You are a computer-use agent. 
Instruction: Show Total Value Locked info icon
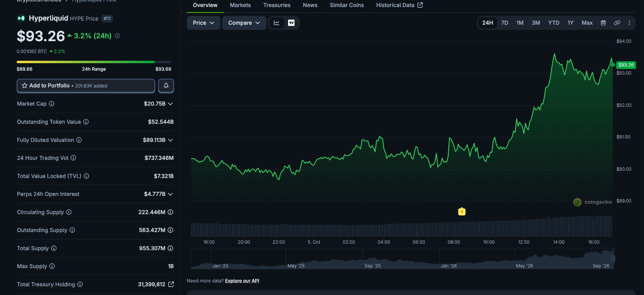86,176
